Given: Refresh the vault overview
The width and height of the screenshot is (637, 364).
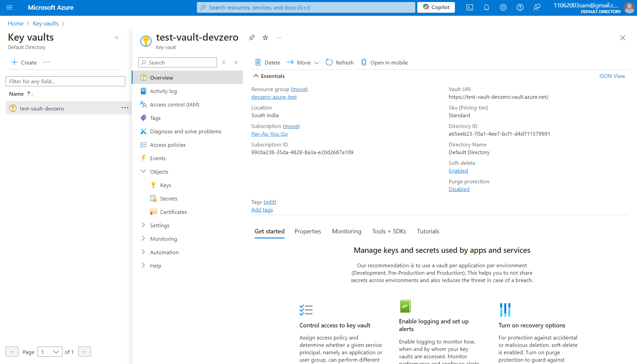Looking at the screenshot, I should click(340, 62).
